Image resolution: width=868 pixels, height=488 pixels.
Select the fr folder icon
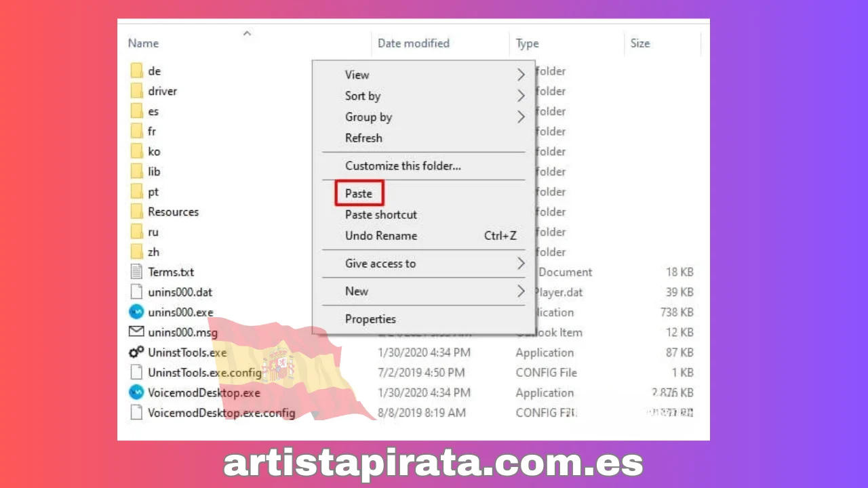pyautogui.click(x=137, y=131)
